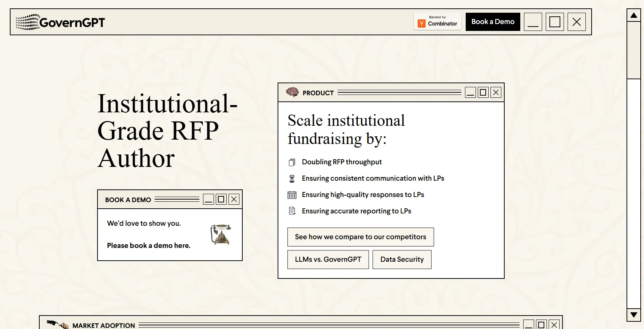Click the vintage telephone image
This screenshot has height=329, width=644.
(x=220, y=234)
